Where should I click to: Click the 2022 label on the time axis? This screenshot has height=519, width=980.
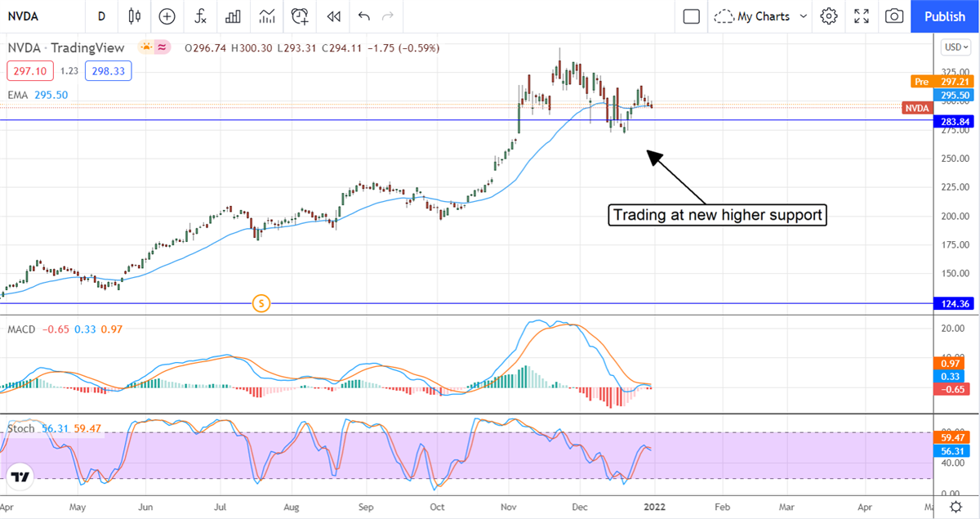click(x=654, y=507)
